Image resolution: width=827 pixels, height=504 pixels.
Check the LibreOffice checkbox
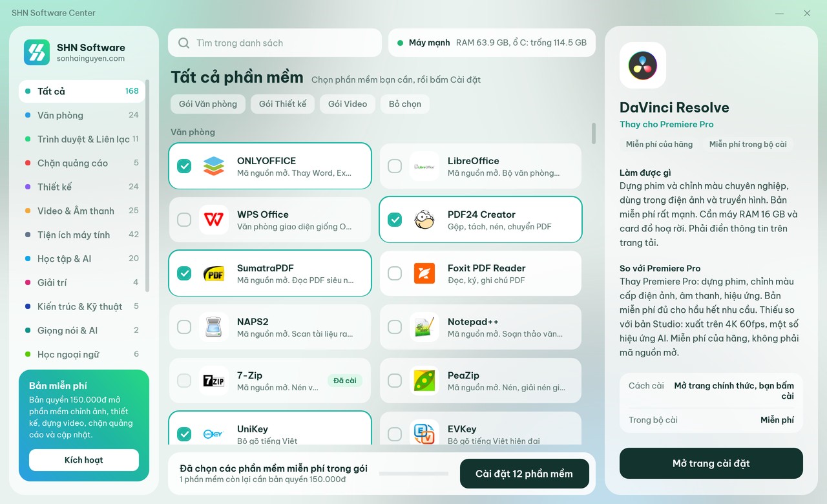point(395,166)
